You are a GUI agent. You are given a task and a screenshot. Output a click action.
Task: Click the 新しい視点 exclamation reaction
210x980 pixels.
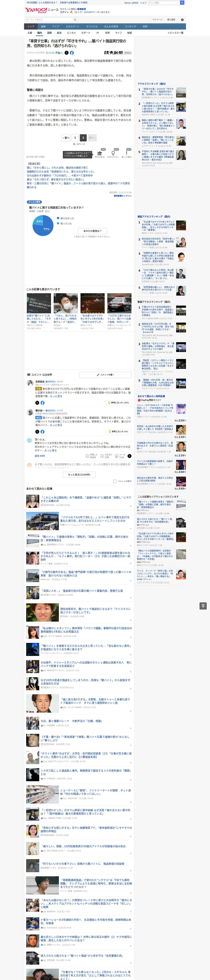[x=127, y=153]
